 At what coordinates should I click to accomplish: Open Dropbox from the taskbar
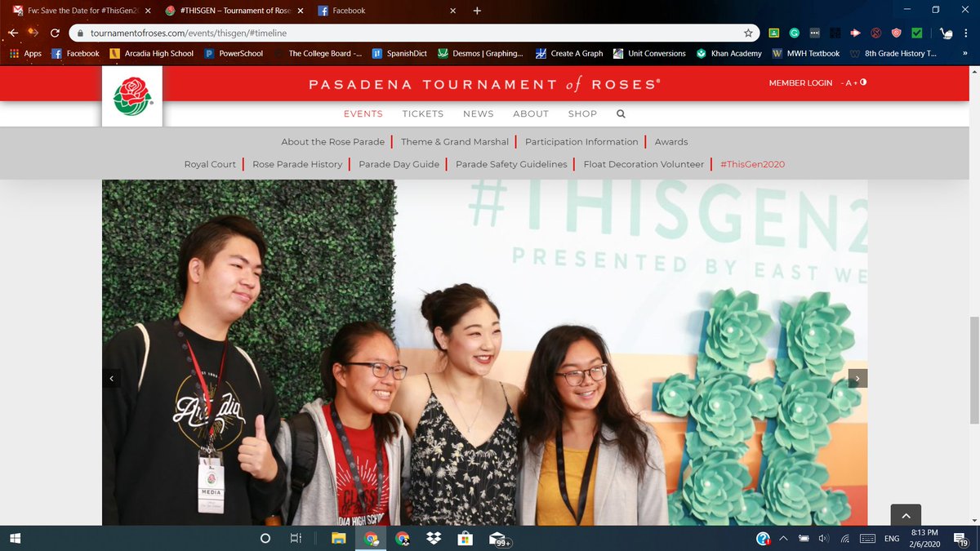(x=434, y=539)
